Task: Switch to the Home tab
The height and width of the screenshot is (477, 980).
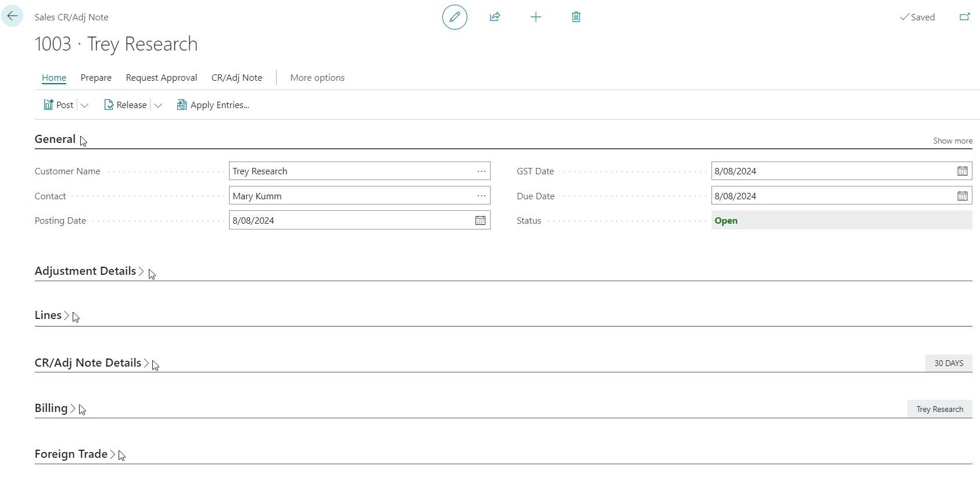Action: (x=54, y=78)
